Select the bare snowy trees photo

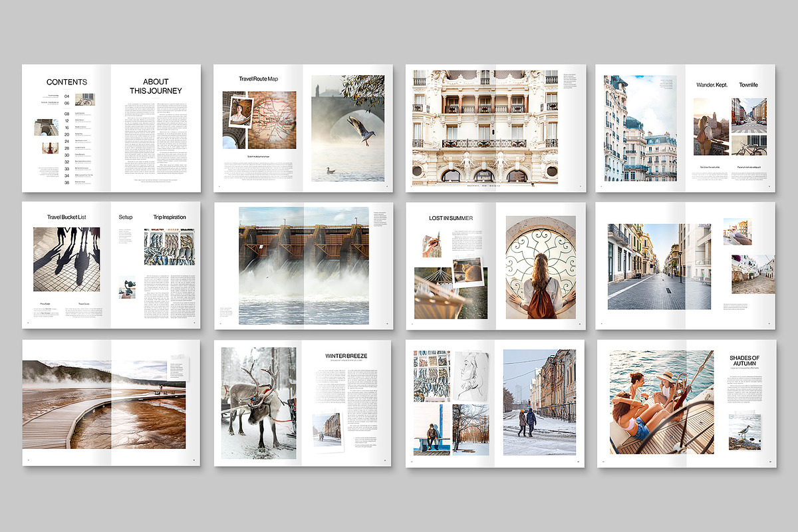(471, 430)
